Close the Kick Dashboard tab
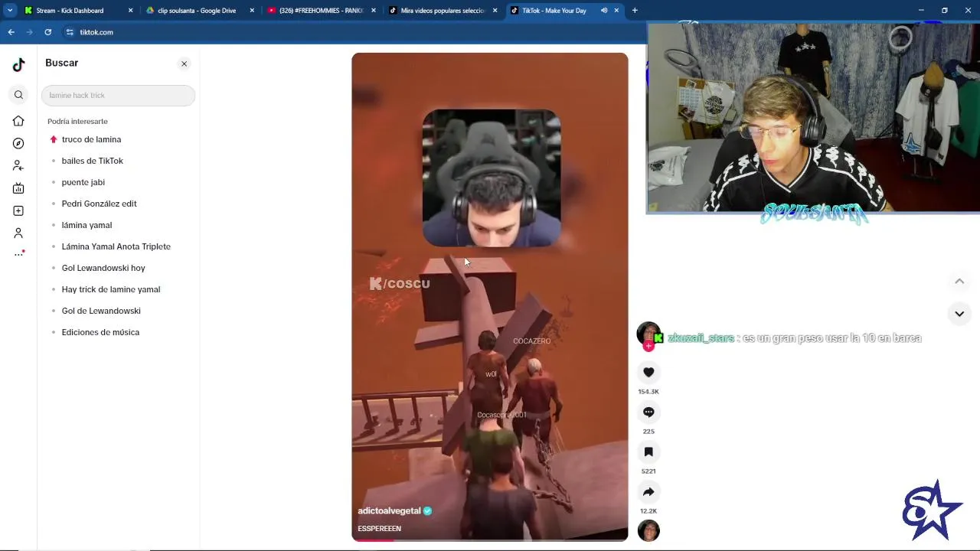The width and height of the screenshot is (980, 551). click(x=130, y=11)
